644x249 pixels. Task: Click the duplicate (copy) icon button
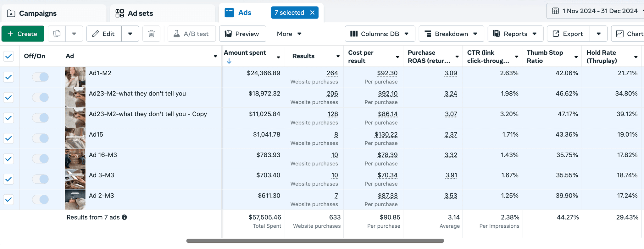point(57,34)
